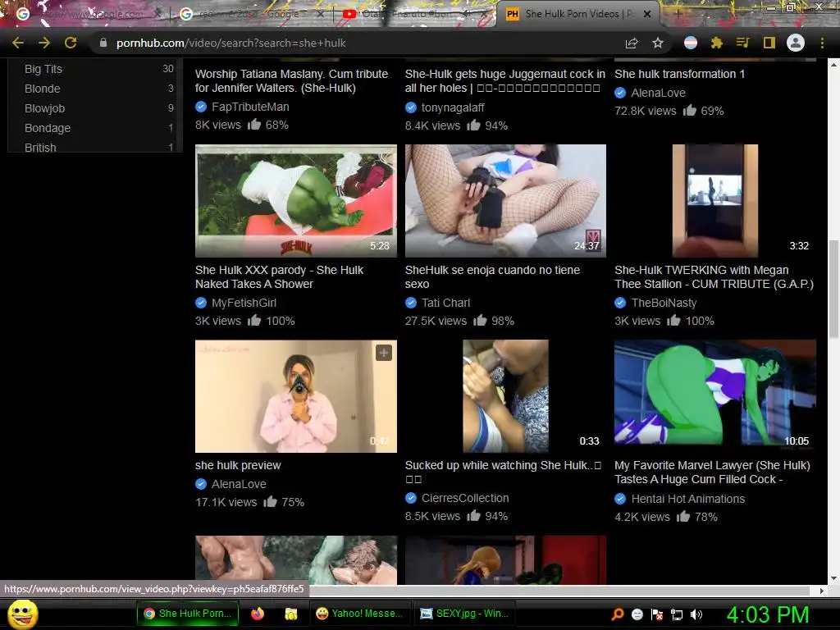
Task: Open uploader Tati Charl's channel
Action: click(445, 304)
